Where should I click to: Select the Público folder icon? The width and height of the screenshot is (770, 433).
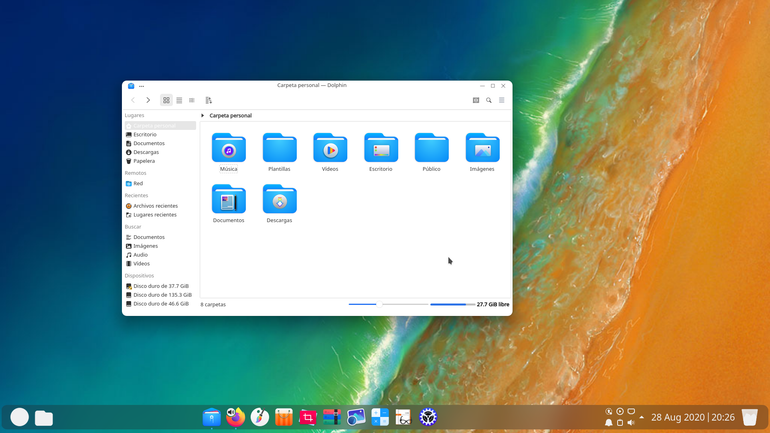pyautogui.click(x=432, y=148)
